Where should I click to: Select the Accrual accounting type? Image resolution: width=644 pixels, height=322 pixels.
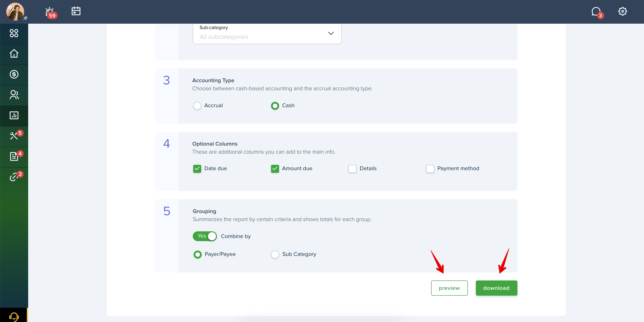click(x=197, y=106)
